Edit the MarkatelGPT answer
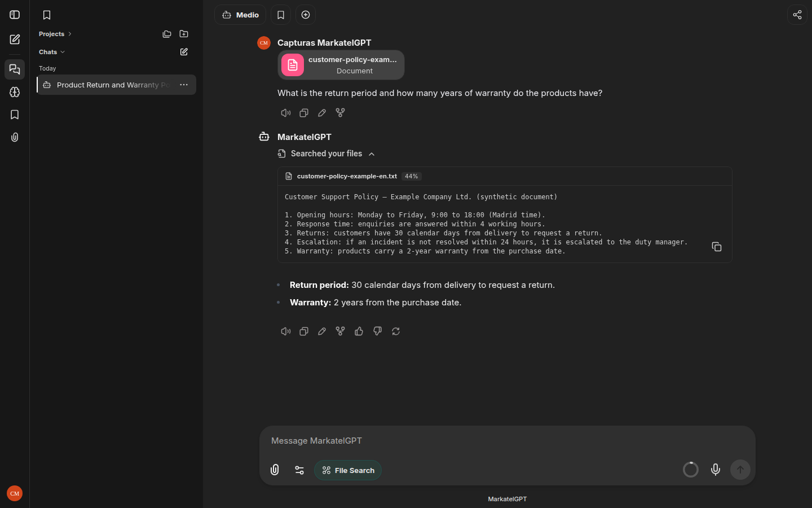The image size is (812, 508). [322, 331]
